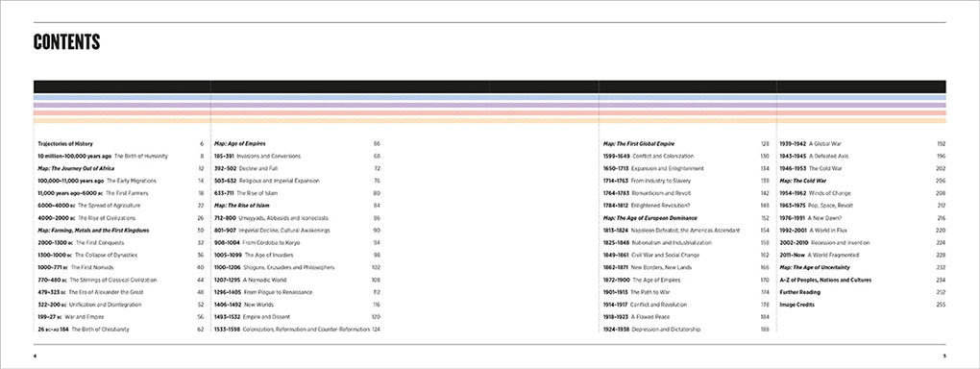
Task: Click 'Imperial Decline, Cultural Awakenings'
Action: pos(283,231)
